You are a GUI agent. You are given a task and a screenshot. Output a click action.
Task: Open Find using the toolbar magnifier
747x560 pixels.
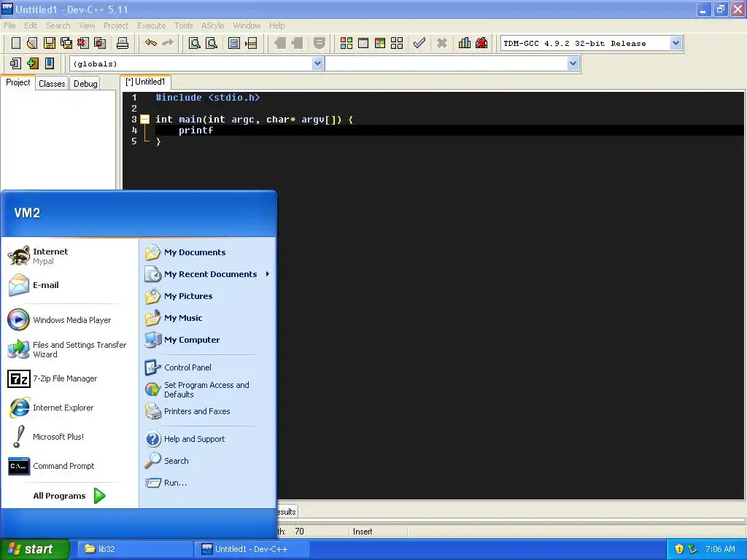coord(194,43)
